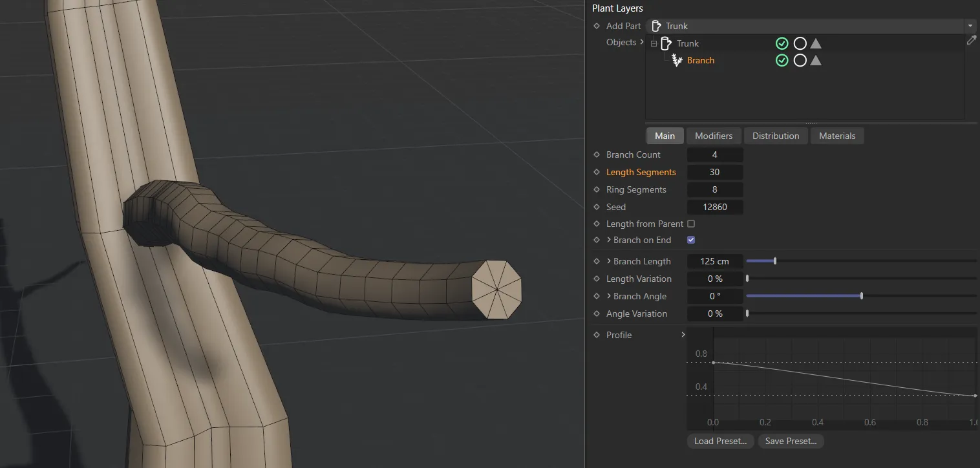Uncheck the Branch on End checkbox
Image resolution: width=980 pixels, height=468 pixels.
pos(691,240)
